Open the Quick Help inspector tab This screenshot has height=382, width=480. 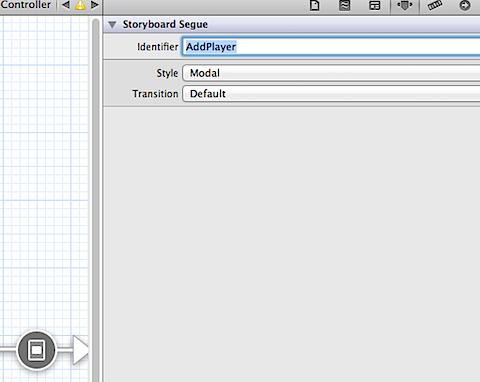[x=344, y=5]
